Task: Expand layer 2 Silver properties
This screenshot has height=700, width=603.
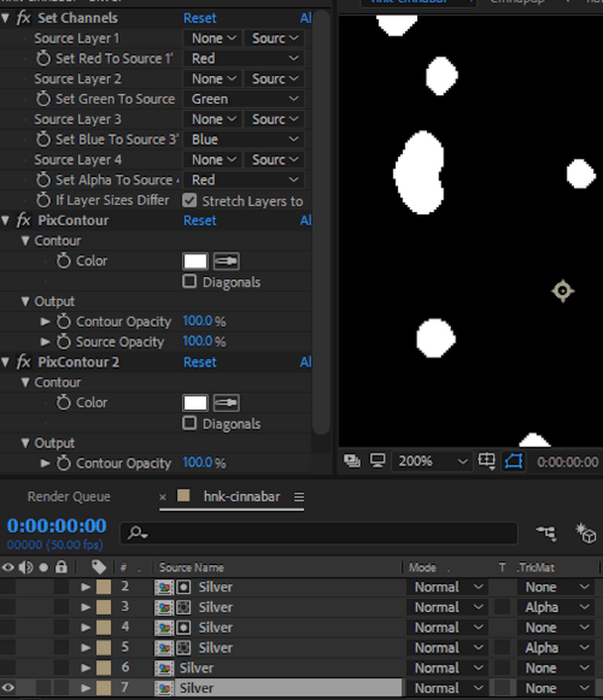Action: pyautogui.click(x=86, y=587)
